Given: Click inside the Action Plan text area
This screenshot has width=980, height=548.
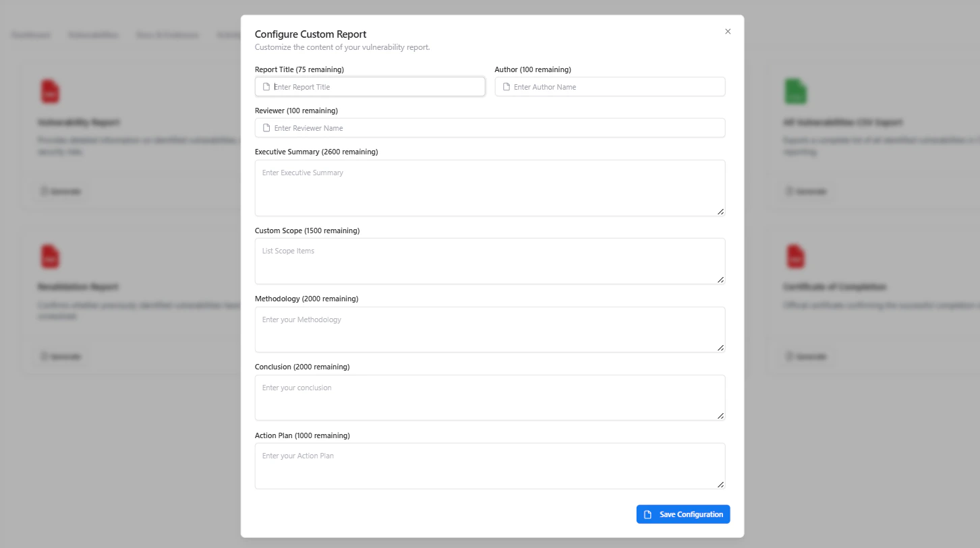Looking at the screenshot, I should coord(490,466).
